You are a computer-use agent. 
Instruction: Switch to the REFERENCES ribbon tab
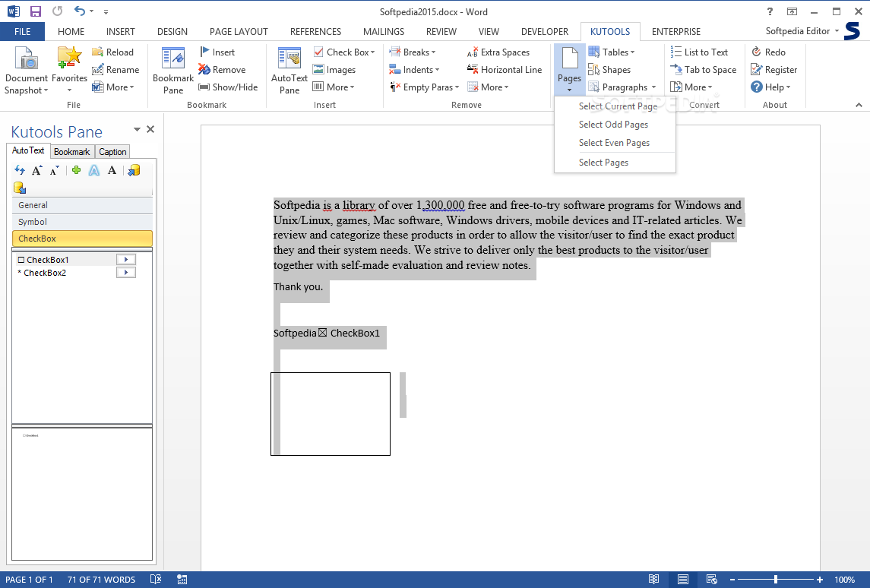tap(315, 32)
